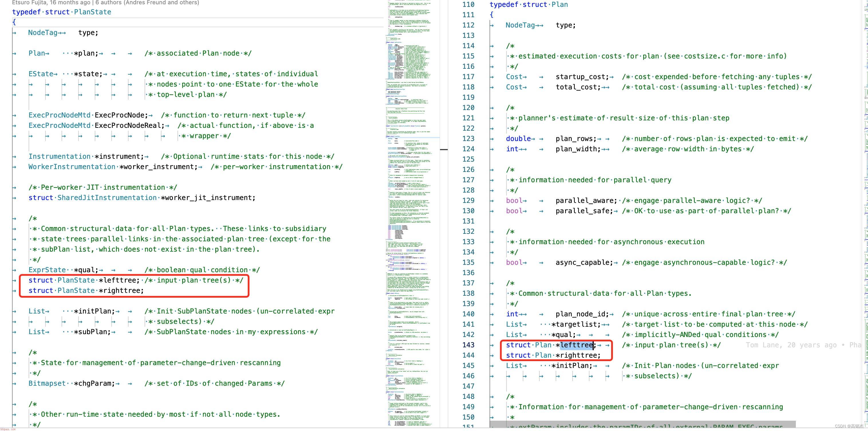Click the comment 'associated Plan node'
Screen dimensions: 868x431
point(198,53)
